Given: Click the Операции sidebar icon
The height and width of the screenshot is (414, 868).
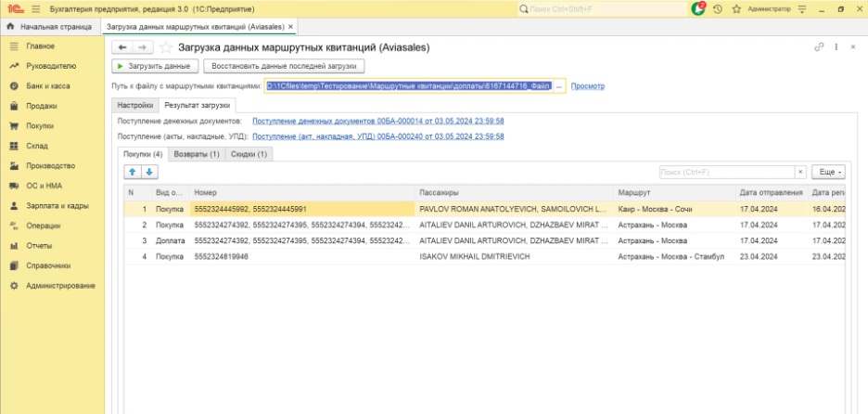Looking at the screenshot, I should point(15,226).
